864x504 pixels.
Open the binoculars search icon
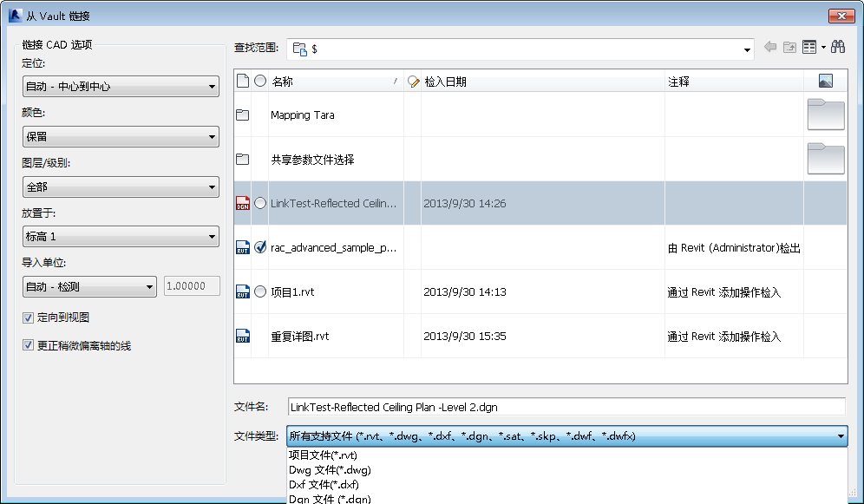point(838,47)
